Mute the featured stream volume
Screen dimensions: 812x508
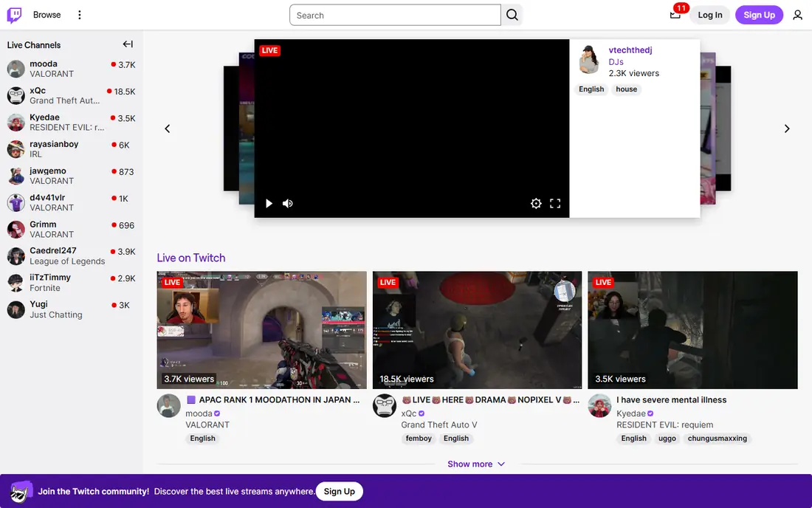point(288,204)
